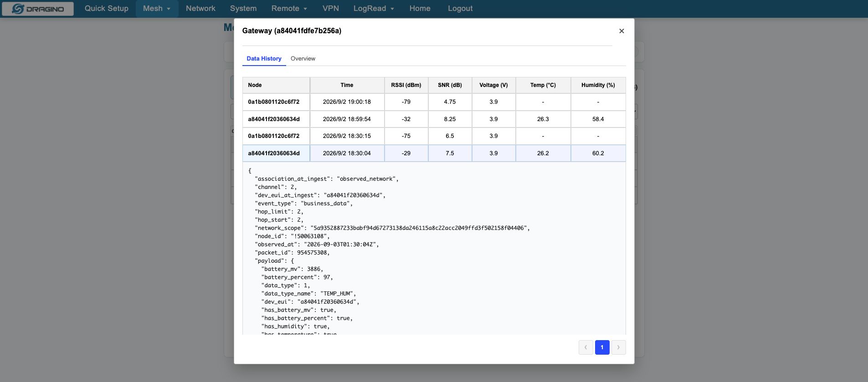This screenshot has height=382, width=868.
Task: Expand the Remote dropdown menu
Action: (289, 9)
